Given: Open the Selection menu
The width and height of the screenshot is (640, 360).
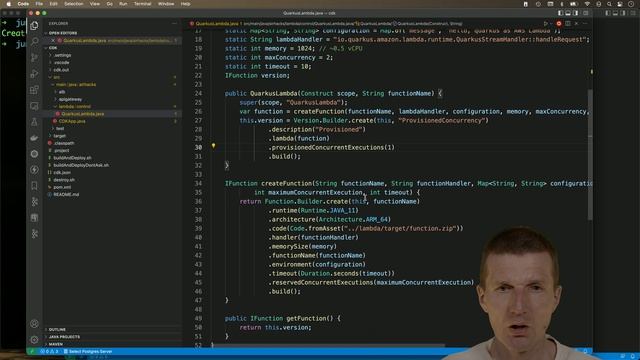Looking at the screenshot, I should (x=74, y=4).
